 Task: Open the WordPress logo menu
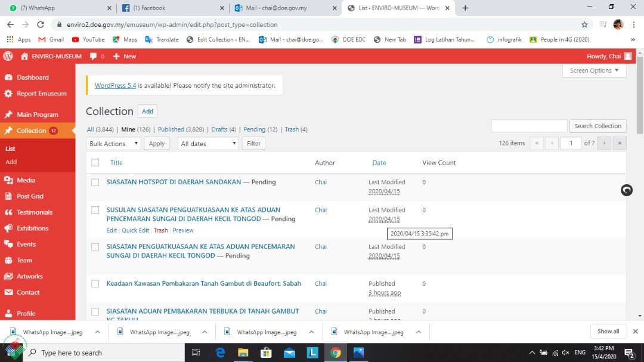(x=8, y=56)
